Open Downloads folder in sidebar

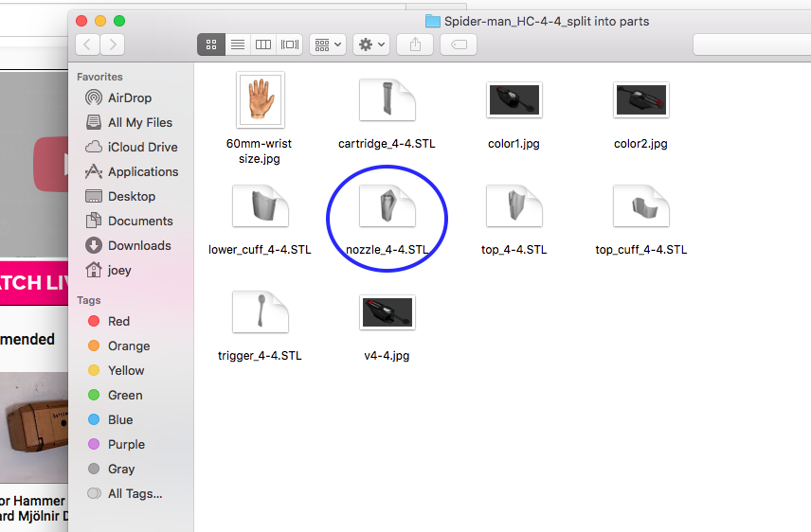pos(128,245)
